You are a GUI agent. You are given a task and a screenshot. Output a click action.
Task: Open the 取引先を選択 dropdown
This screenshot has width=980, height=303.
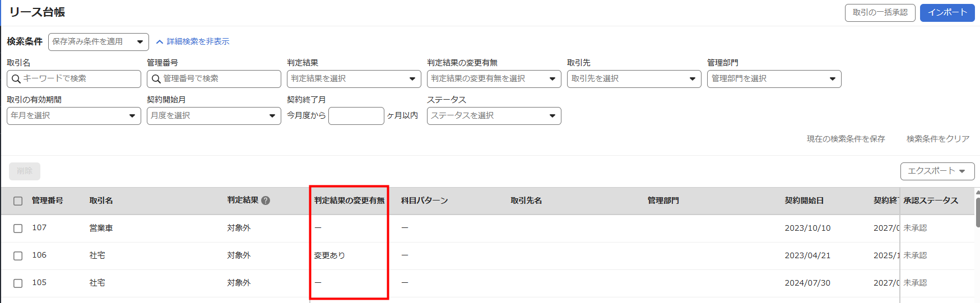634,79
